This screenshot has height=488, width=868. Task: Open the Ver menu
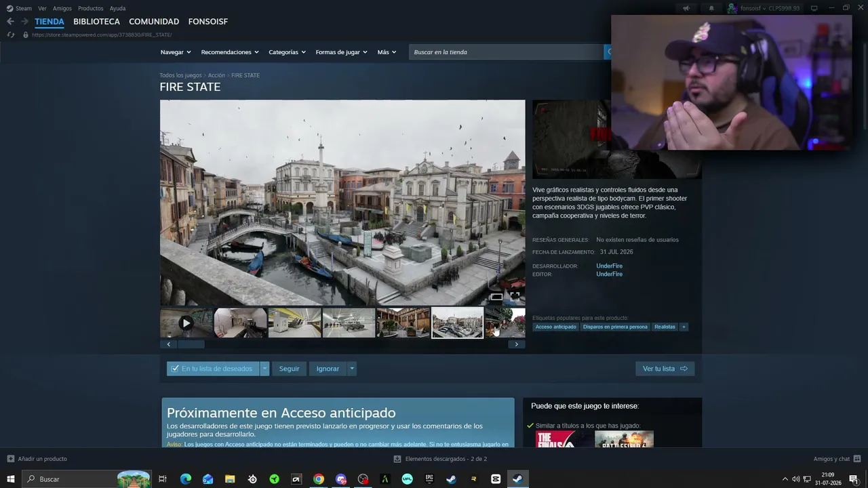point(42,8)
